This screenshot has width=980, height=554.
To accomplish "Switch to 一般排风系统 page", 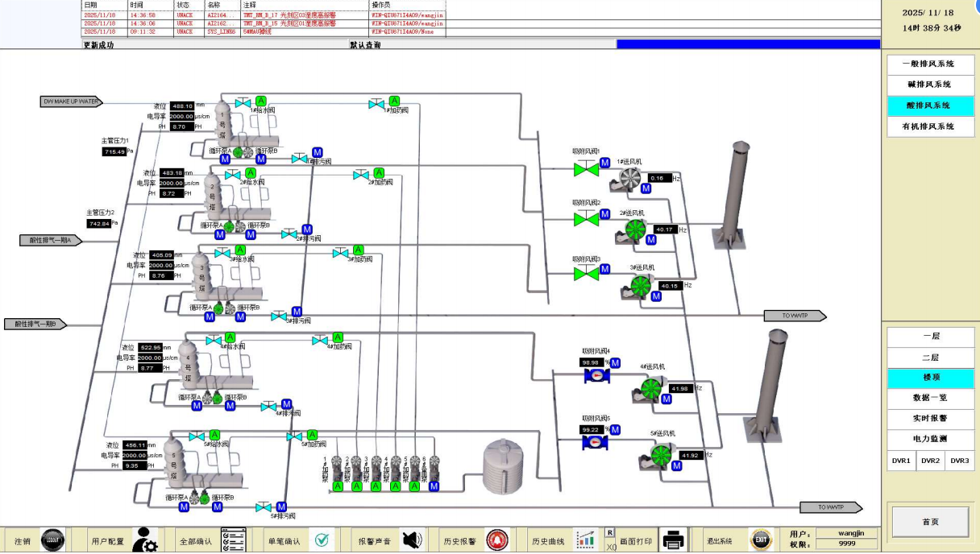I will coord(930,64).
